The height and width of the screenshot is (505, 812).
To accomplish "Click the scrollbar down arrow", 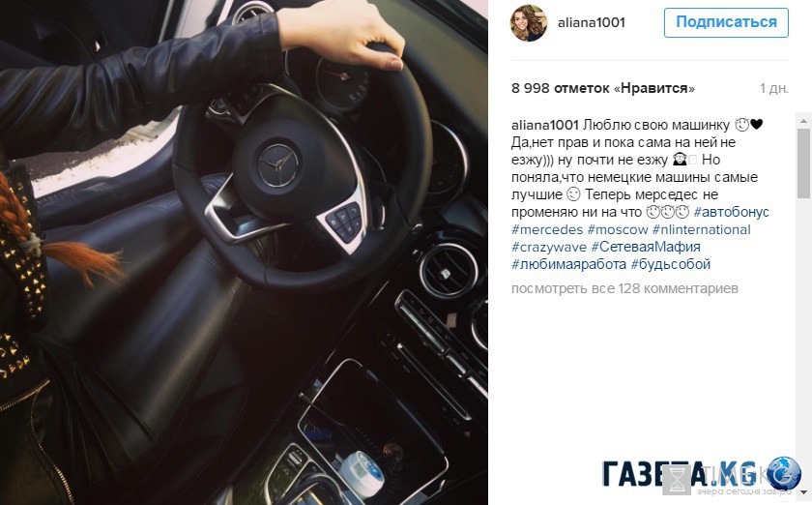I will [803, 491].
